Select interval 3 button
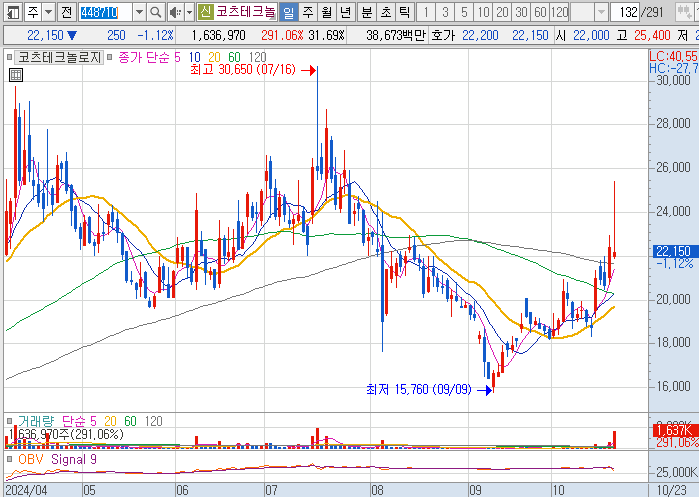The image size is (699, 497). coord(445,12)
